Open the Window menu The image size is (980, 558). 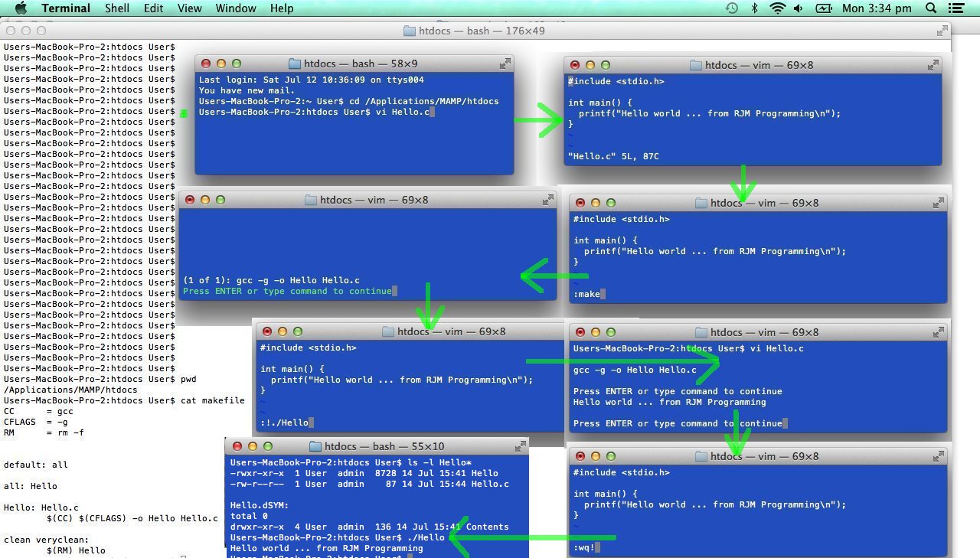coord(236,8)
